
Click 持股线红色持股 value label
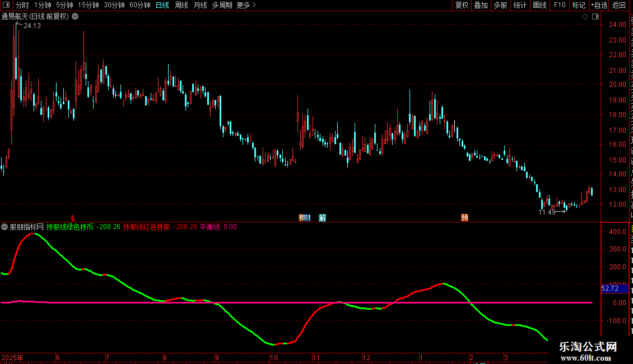tap(160, 227)
